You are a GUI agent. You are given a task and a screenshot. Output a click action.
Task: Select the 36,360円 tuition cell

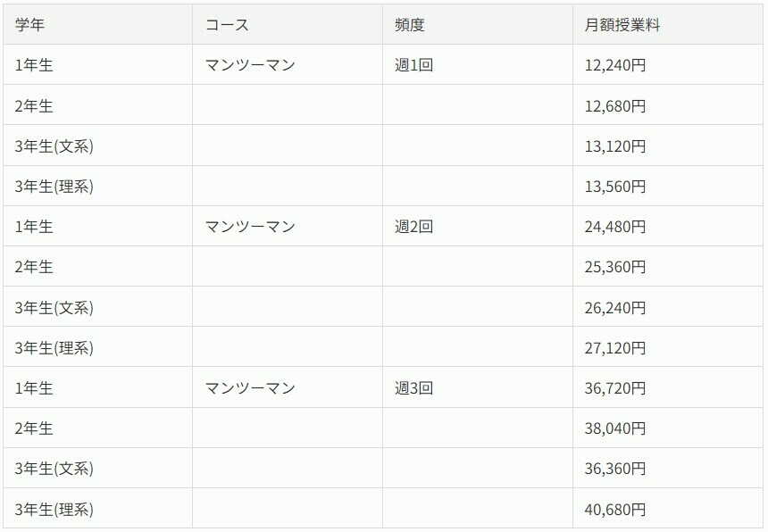click(668, 469)
